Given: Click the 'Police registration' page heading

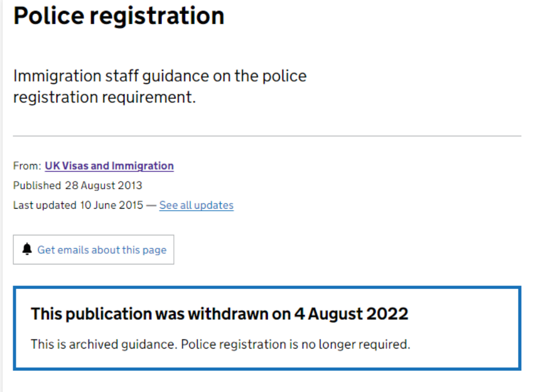Looking at the screenshot, I should coord(119,16).
